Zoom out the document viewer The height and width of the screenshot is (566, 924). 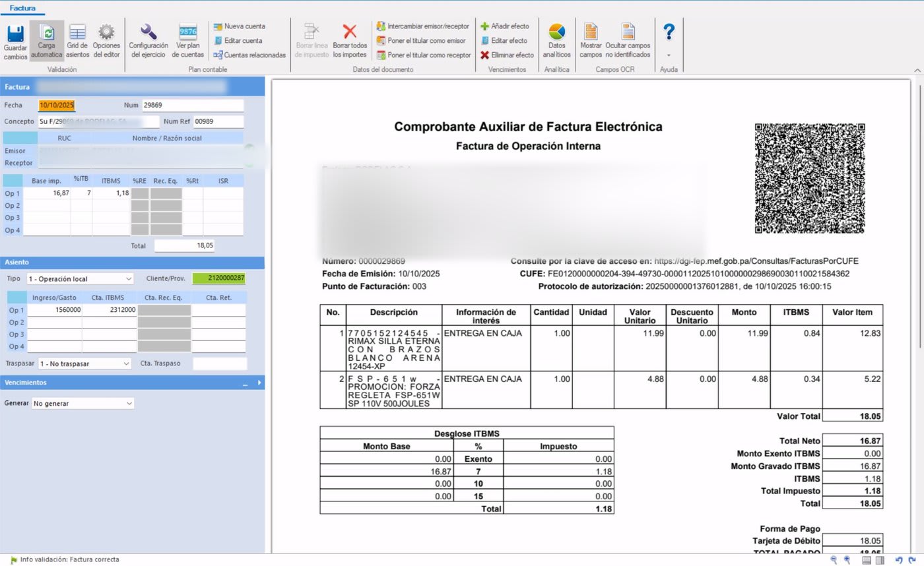[x=834, y=560]
